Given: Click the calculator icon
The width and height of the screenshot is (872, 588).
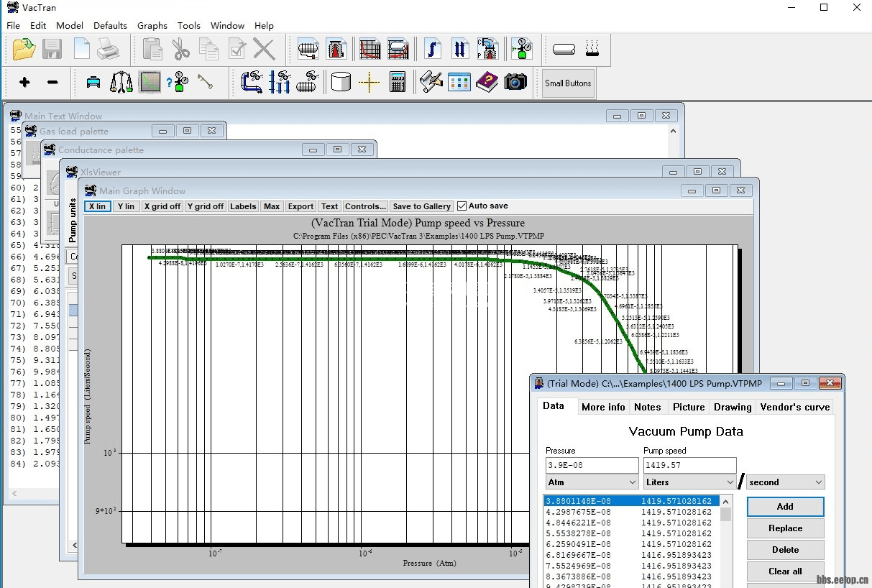Looking at the screenshot, I should tap(398, 82).
